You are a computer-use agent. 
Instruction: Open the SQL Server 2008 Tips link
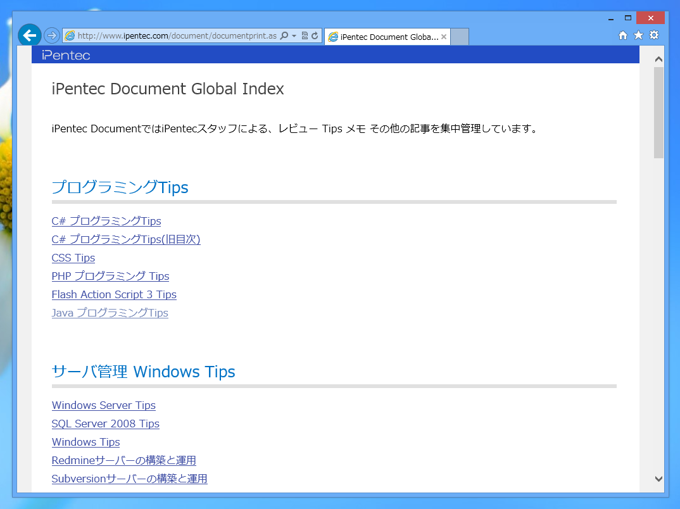click(105, 424)
